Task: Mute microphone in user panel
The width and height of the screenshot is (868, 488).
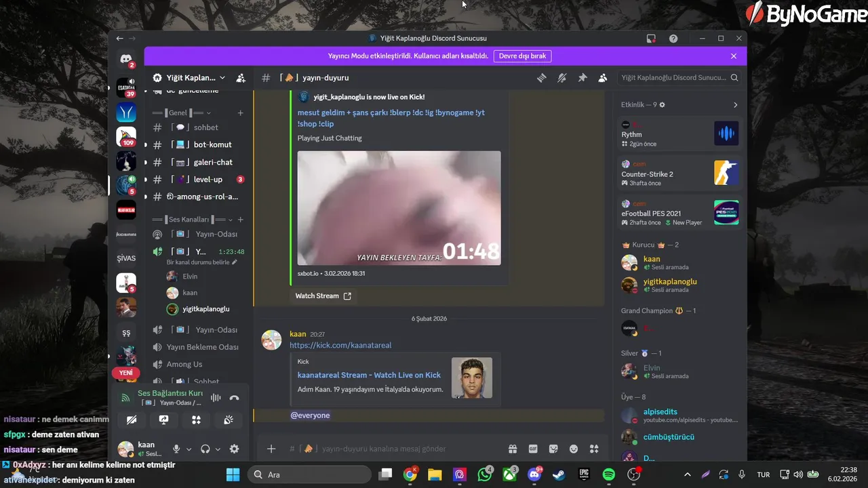Action: (x=176, y=449)
